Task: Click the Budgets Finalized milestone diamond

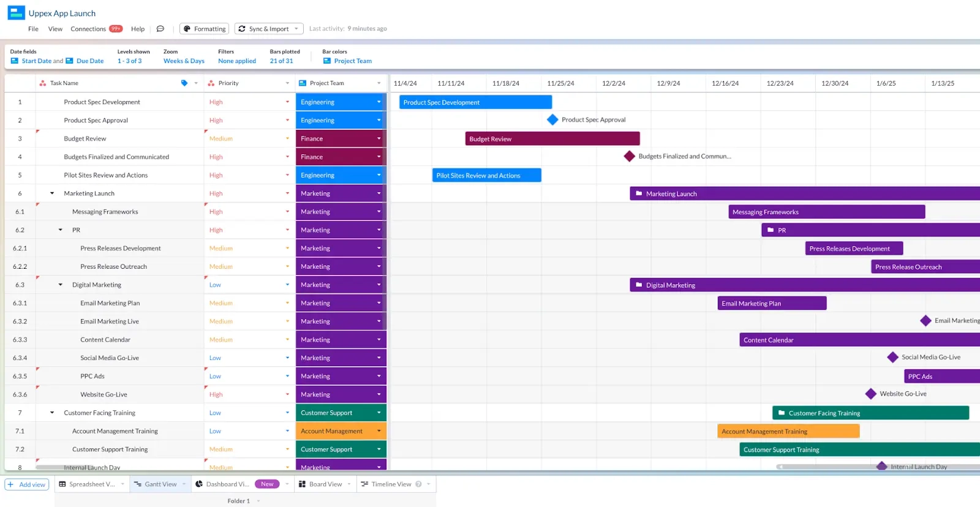Action: tap(629, 156)
